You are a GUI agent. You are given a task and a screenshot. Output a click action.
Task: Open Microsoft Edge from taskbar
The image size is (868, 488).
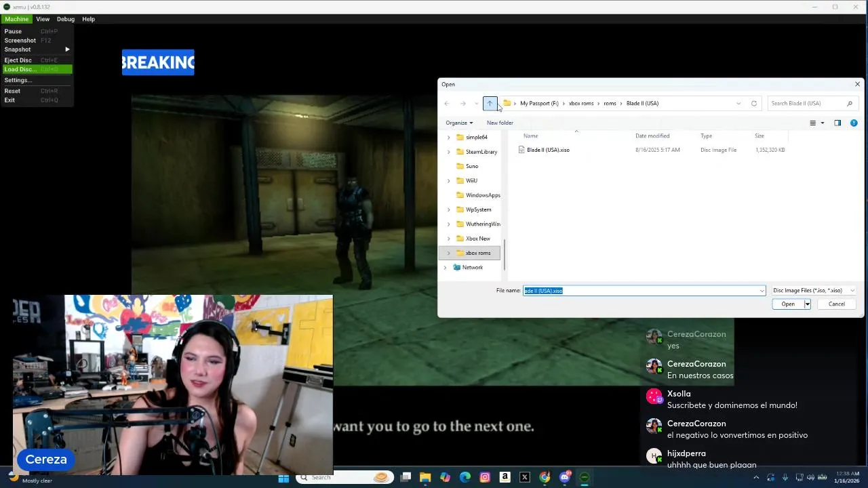click(x=465, y=478)
